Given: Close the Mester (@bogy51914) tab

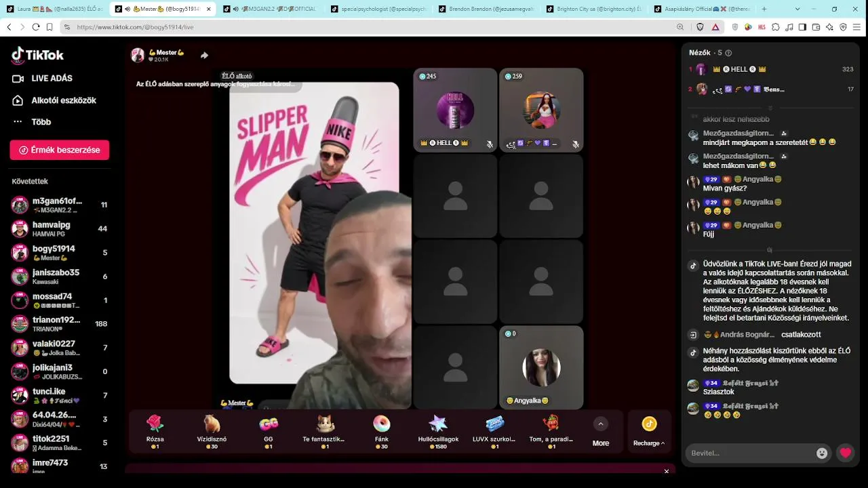Looking at the screenshot, I should (x=208, y=9).
